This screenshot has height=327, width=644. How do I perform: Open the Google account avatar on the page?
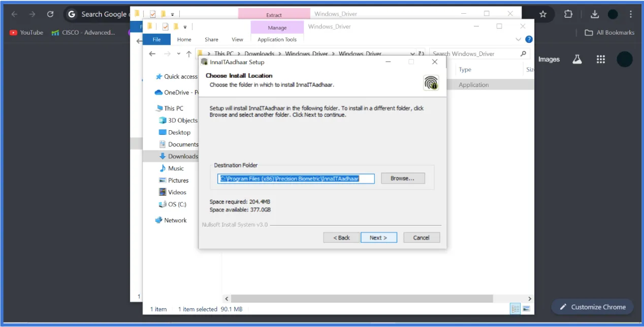pyautogui.click(x=625, y=60)
